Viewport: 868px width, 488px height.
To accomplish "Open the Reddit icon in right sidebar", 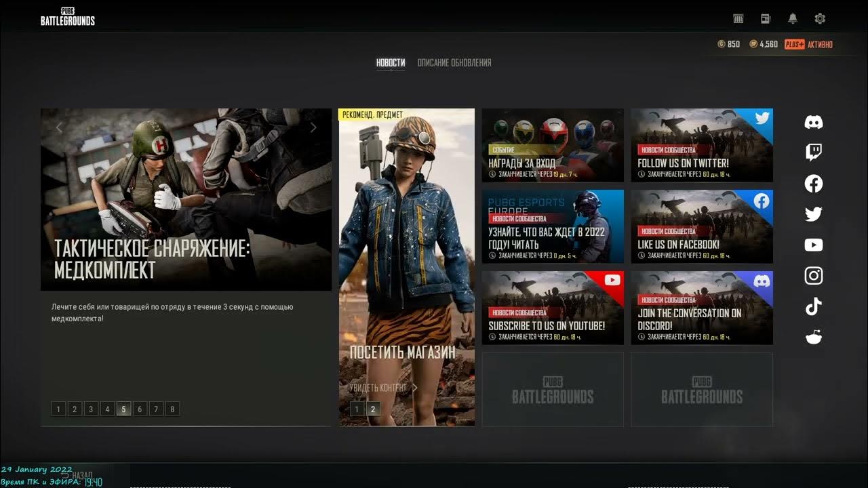I will (814, 337).
